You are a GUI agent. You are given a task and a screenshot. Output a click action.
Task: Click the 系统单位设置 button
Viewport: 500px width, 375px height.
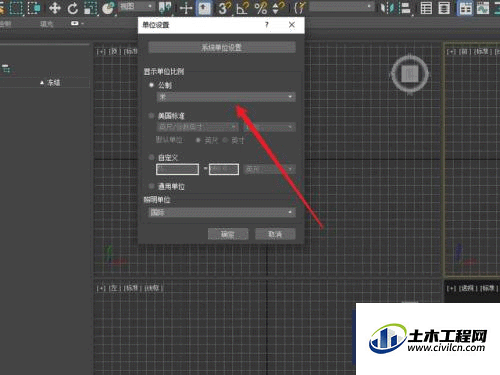[x=222, y=47]
